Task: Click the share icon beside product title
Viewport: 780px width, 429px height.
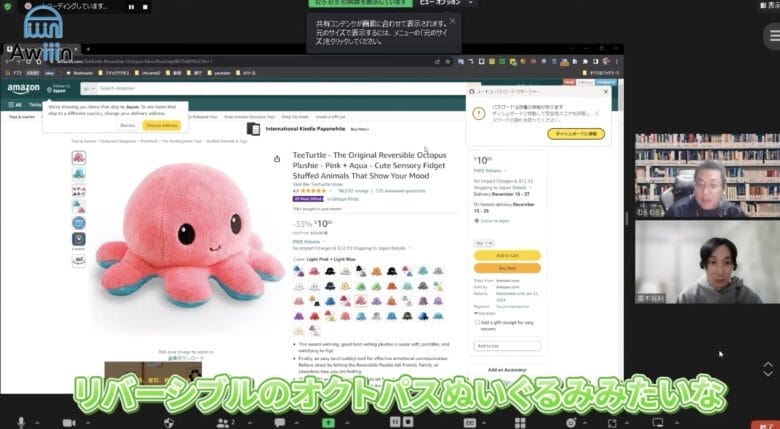Action: tap(277, 159)
